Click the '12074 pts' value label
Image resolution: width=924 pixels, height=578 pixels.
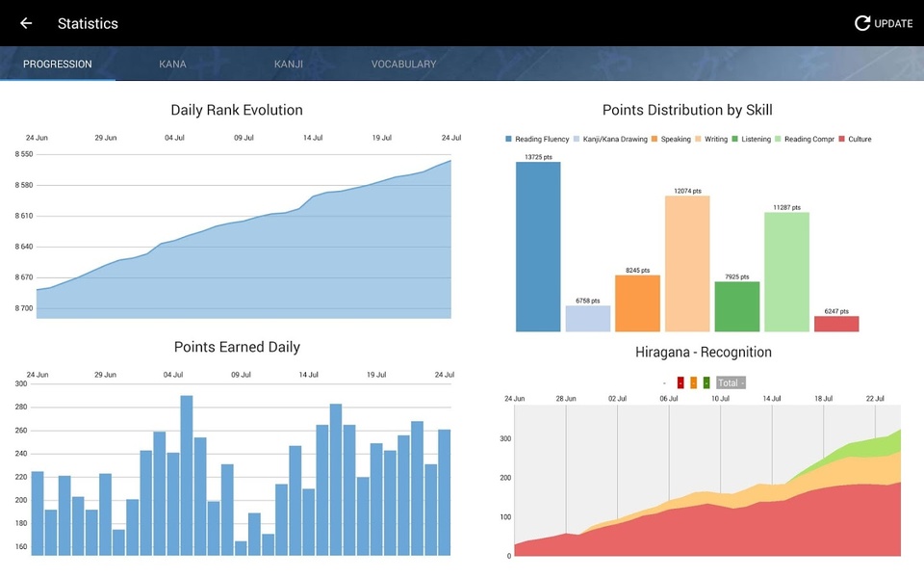point(687,191)
